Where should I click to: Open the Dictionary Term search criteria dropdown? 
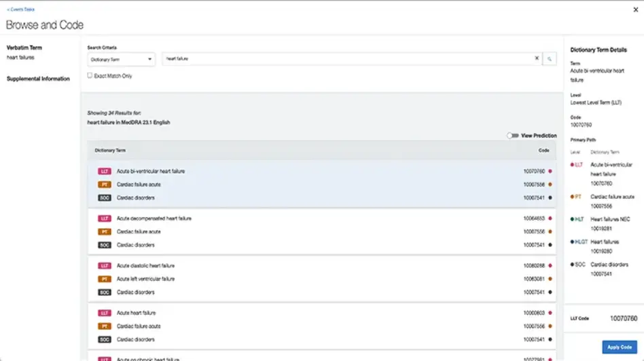coord(121,59)
